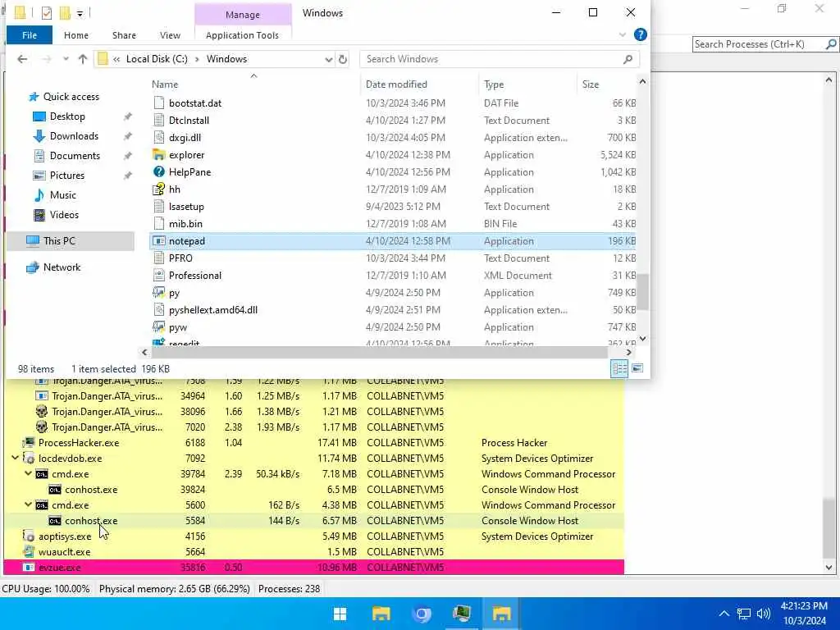Select Network in the navigation pane

[62, 267]
